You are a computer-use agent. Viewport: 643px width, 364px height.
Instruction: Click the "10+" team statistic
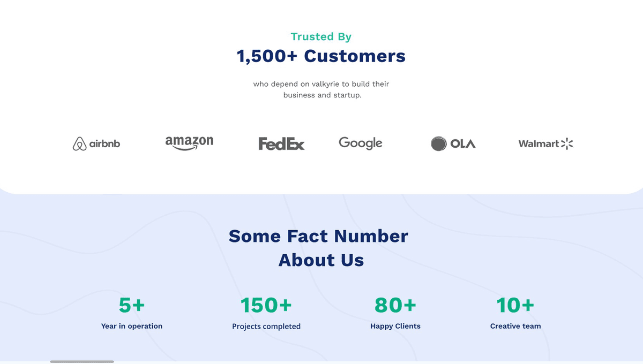[x=515, y=305]
